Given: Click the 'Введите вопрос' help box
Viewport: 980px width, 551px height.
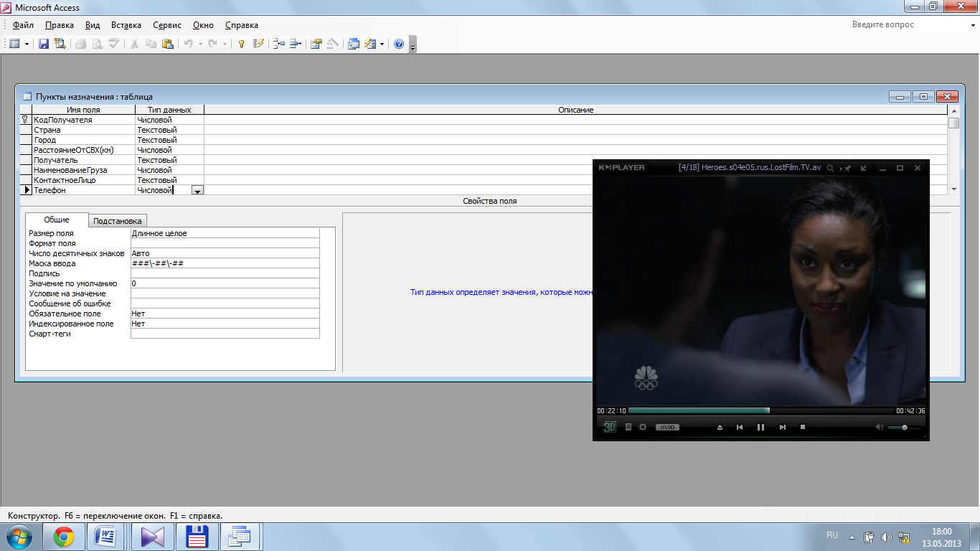Looking at the screenshot, I should [x=908, y=25].
